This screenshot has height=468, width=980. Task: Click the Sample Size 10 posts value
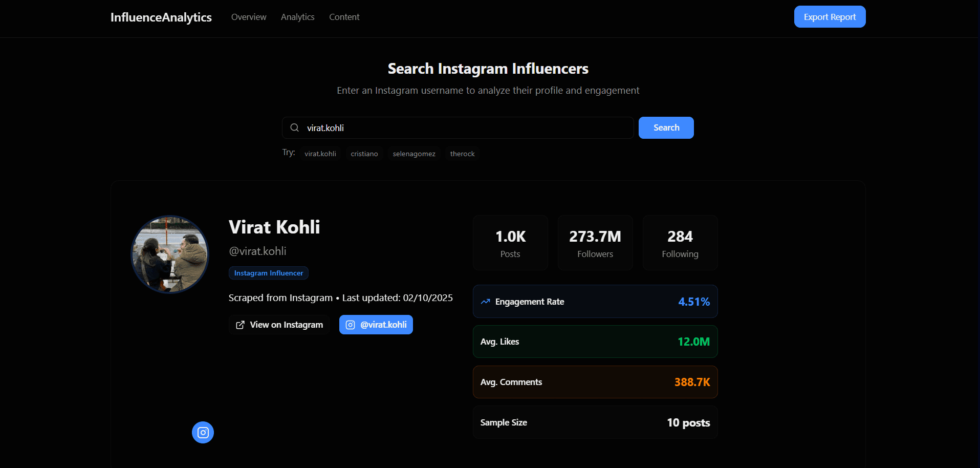688,422
